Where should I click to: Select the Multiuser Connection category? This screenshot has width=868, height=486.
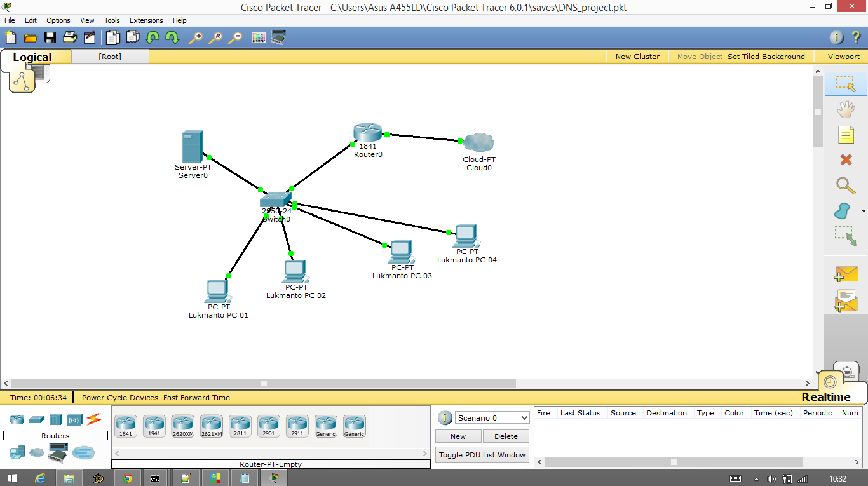pos(83,452)
